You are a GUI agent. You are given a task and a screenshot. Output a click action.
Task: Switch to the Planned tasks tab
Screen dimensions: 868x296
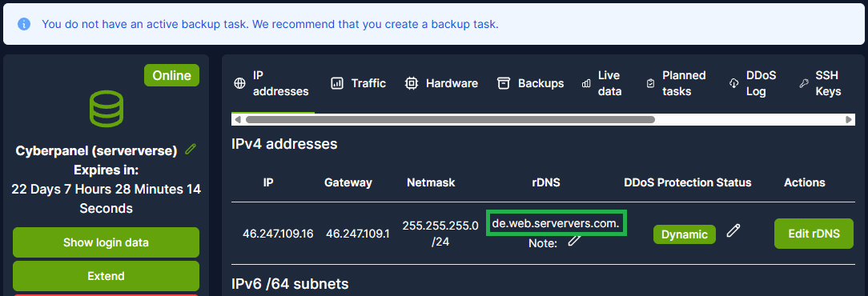point(677,83)
